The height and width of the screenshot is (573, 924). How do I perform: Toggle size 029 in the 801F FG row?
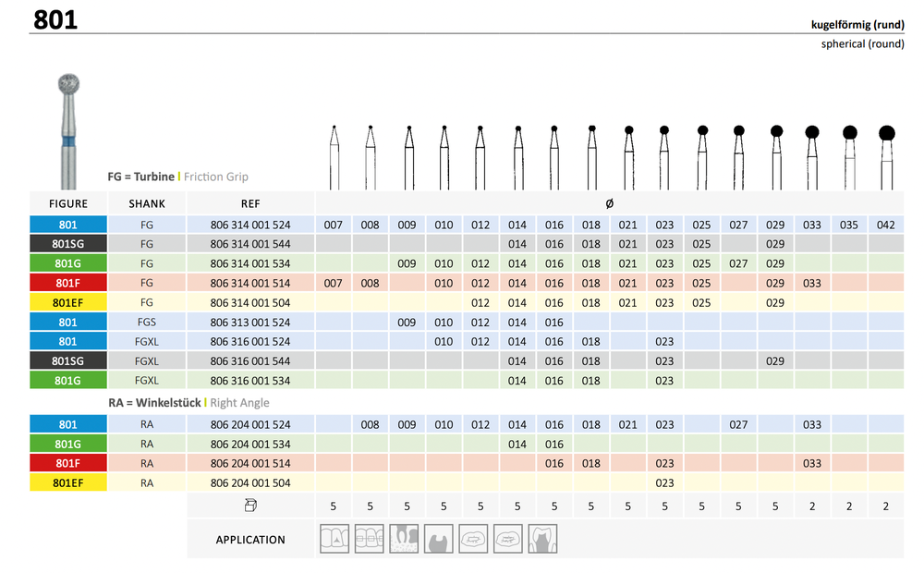[775, 283]
